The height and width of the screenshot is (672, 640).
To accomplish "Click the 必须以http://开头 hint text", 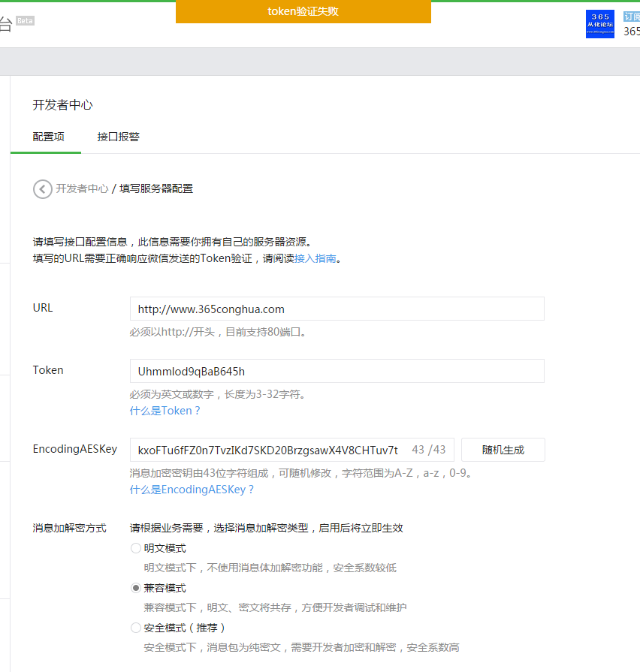I will (218, 332).
